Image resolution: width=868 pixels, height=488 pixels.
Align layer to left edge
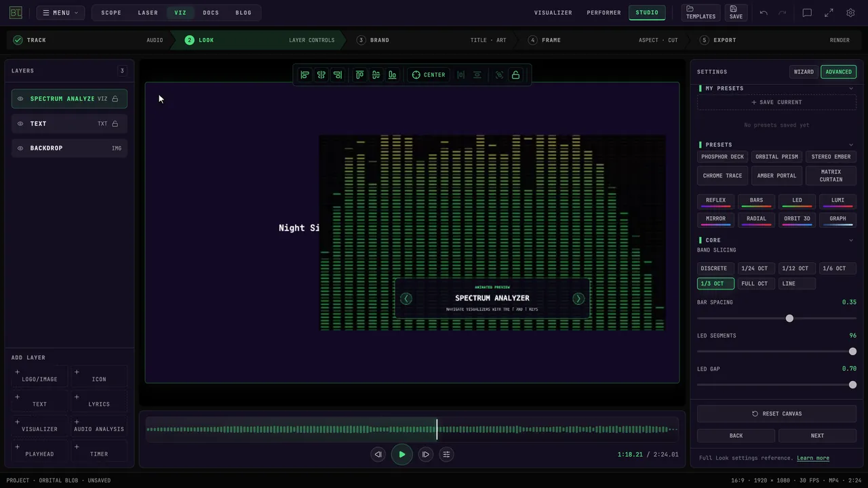click(304, 75)
